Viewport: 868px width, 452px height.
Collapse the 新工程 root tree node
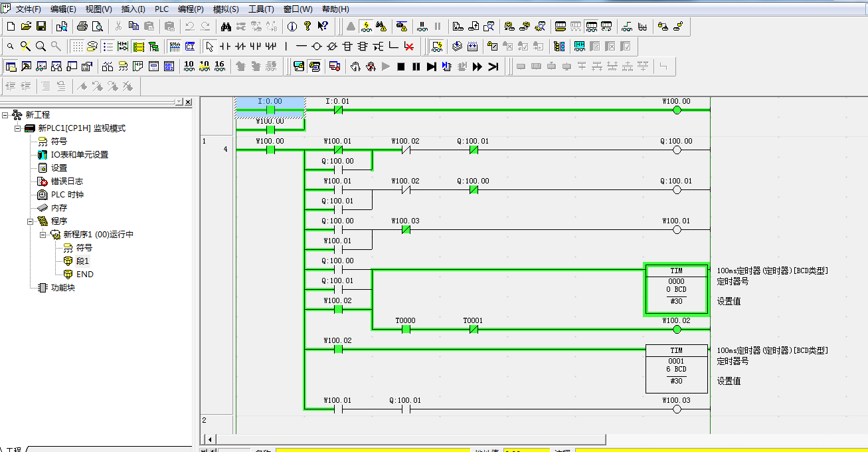[x=5, y=115]
